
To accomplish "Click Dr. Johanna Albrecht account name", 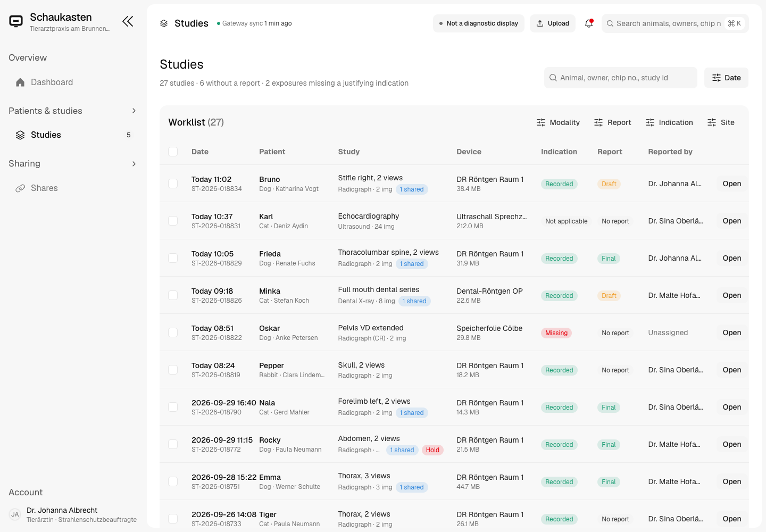I will coord(62,510).
